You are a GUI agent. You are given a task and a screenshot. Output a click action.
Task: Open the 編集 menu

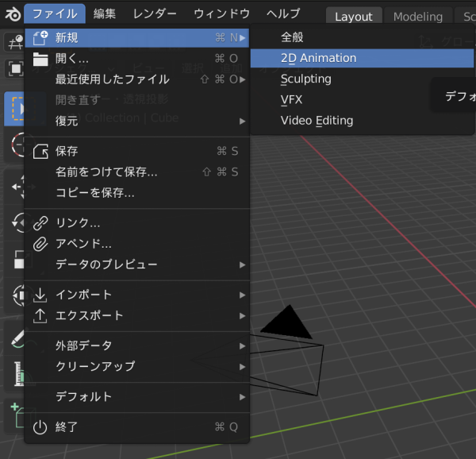(104, 13)
